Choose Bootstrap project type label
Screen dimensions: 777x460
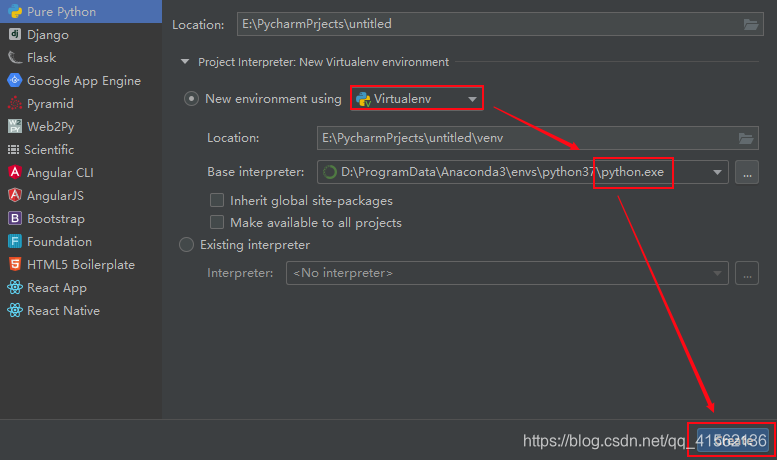56,219
